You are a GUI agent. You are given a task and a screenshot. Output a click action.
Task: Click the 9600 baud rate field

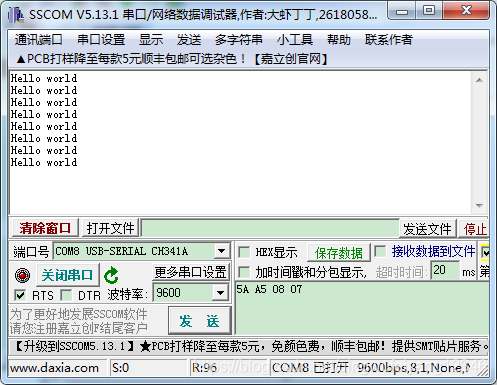point(183,293)
